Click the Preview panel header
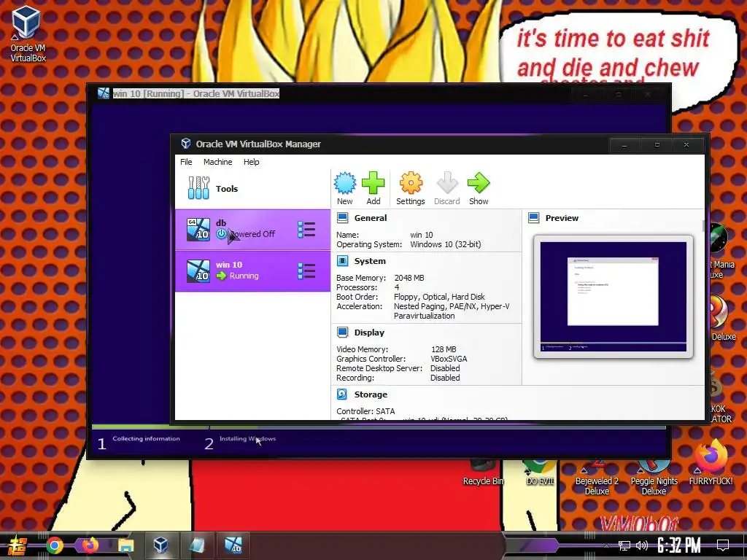The image size is (747, 560). [x=562, y=218]
